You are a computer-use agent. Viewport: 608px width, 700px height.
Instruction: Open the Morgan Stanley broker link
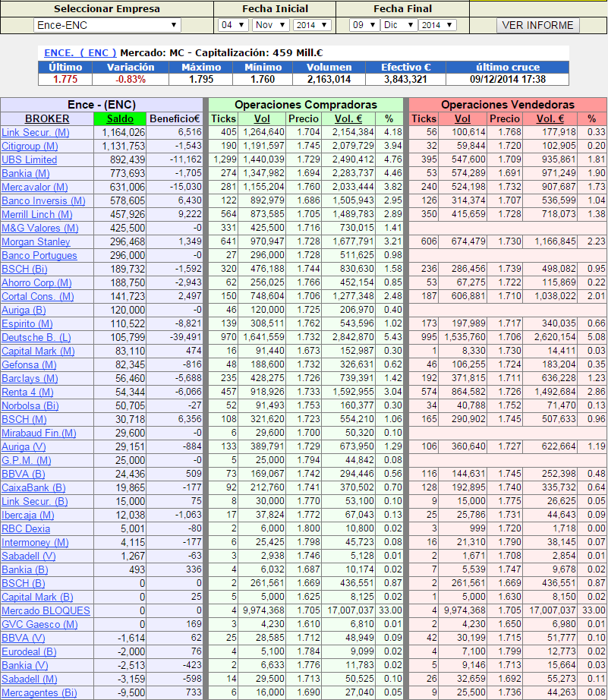point(36,242)
